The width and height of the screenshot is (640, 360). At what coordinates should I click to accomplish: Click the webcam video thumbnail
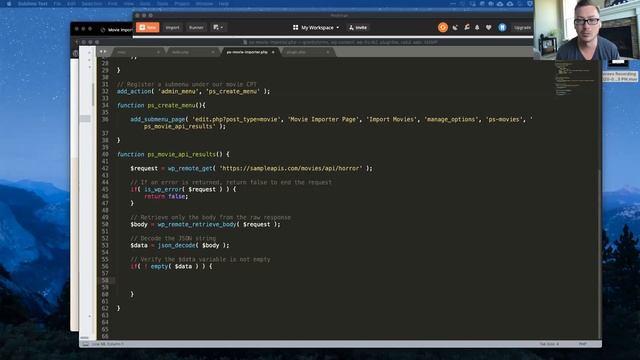[x=587, y=30]
